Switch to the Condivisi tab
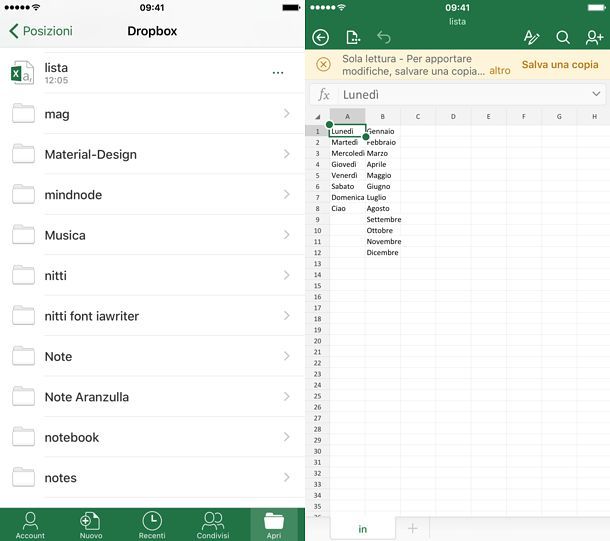 (213, 525)
